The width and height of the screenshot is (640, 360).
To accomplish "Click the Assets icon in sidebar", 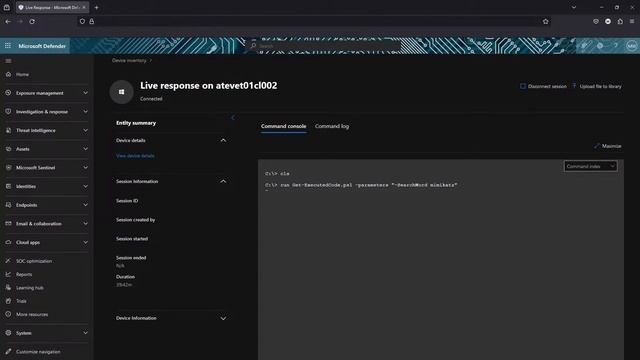I will [x=8, y=149].
